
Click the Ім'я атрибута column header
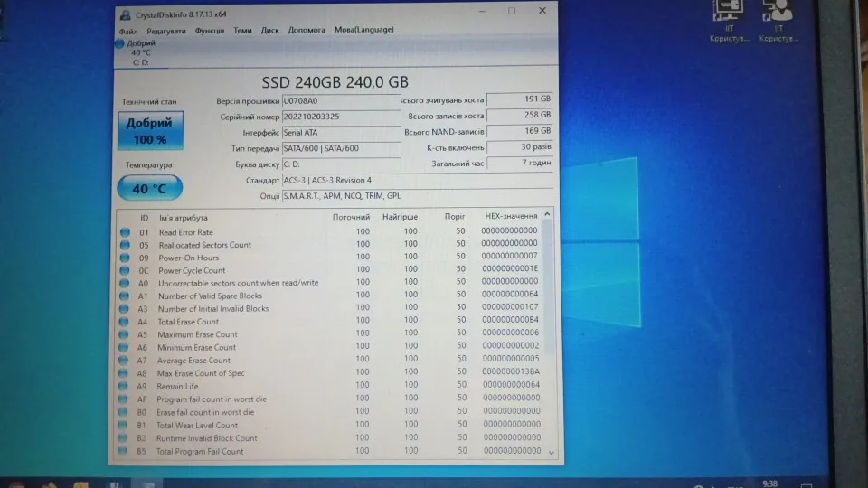pyautogui.click(x=184, y=218)
